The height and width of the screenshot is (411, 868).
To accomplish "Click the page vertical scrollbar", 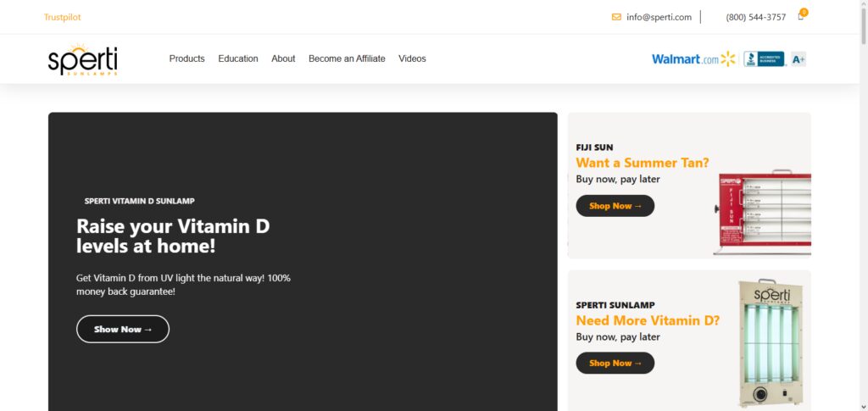I will click(x=864, y=25).
